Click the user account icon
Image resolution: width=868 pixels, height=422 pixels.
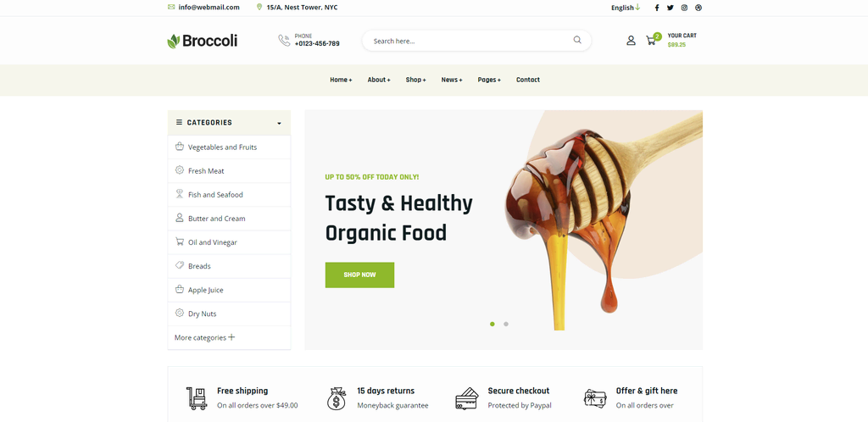click(x=631, y=41)
